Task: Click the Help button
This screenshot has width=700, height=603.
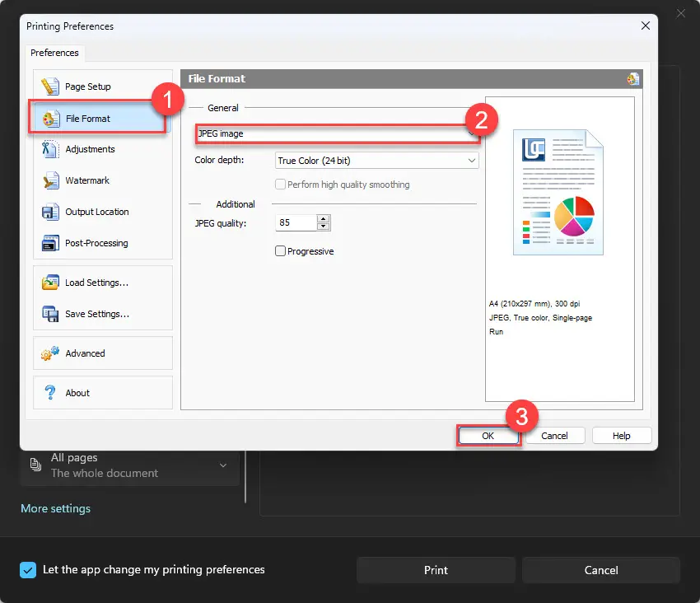Action: click(622, 436)
